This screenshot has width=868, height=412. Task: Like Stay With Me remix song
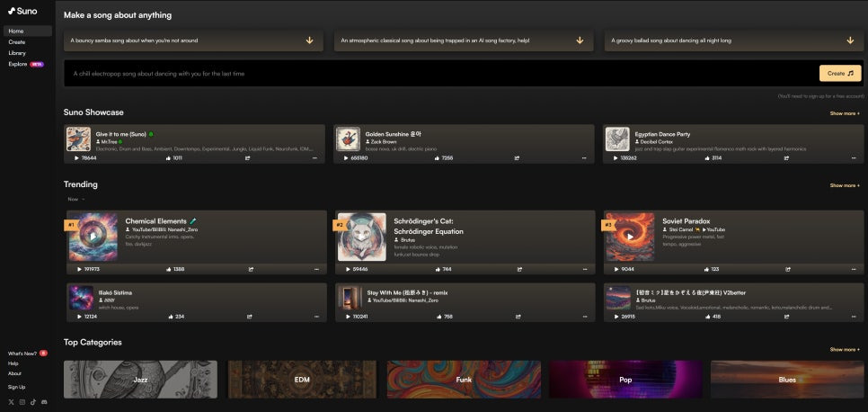coord(438,317)
